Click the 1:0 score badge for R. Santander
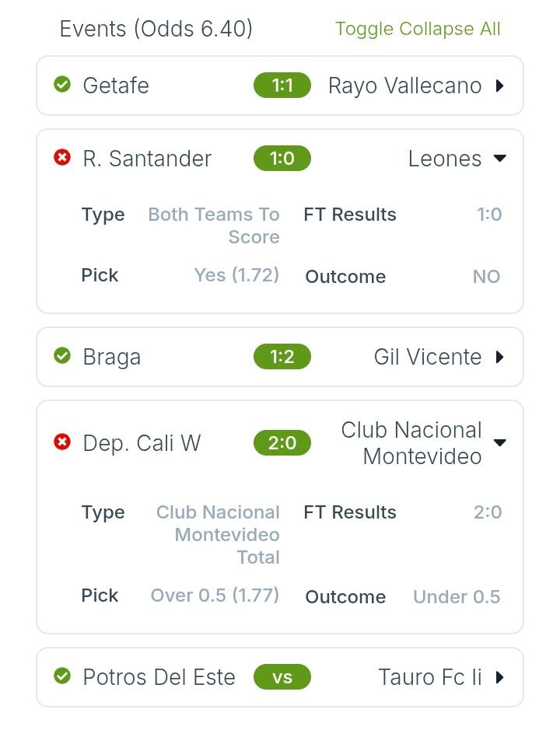This screenshot has width=560, height=737. coord(282,159)
